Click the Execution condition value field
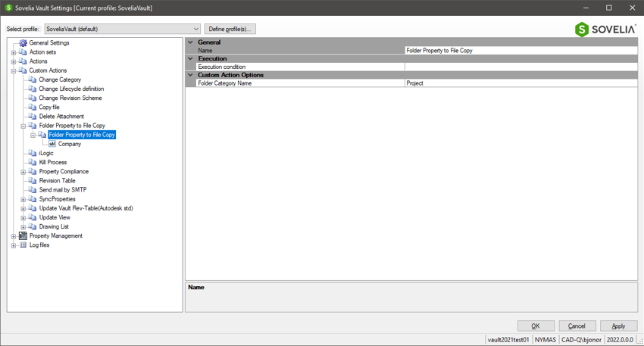Viewport: 644px width, 346px height. (521, 67)
